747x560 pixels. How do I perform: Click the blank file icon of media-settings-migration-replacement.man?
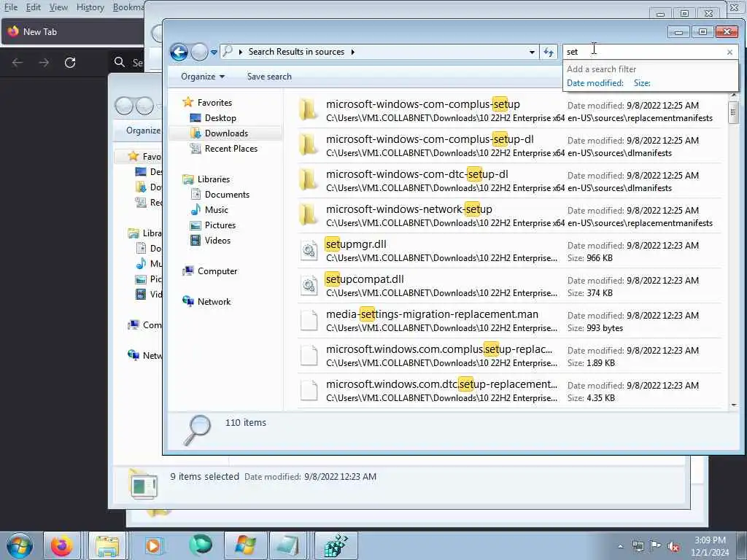coord(309,321)
